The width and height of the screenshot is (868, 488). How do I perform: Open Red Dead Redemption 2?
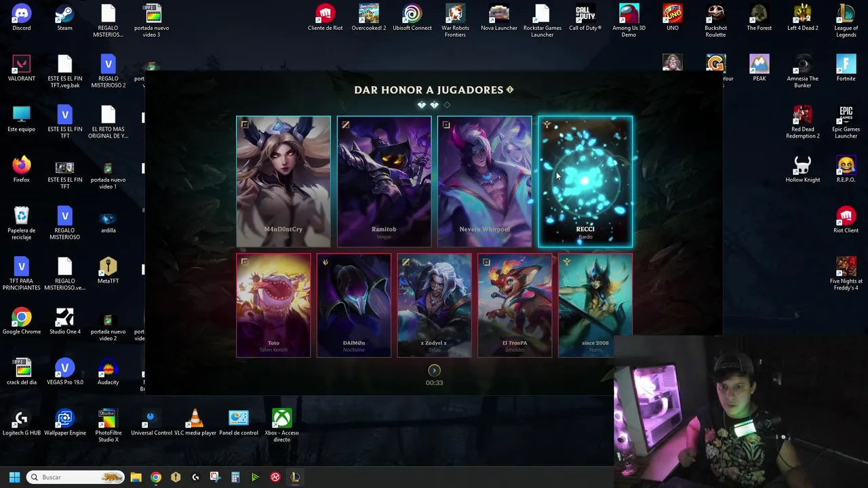(803, 122)
